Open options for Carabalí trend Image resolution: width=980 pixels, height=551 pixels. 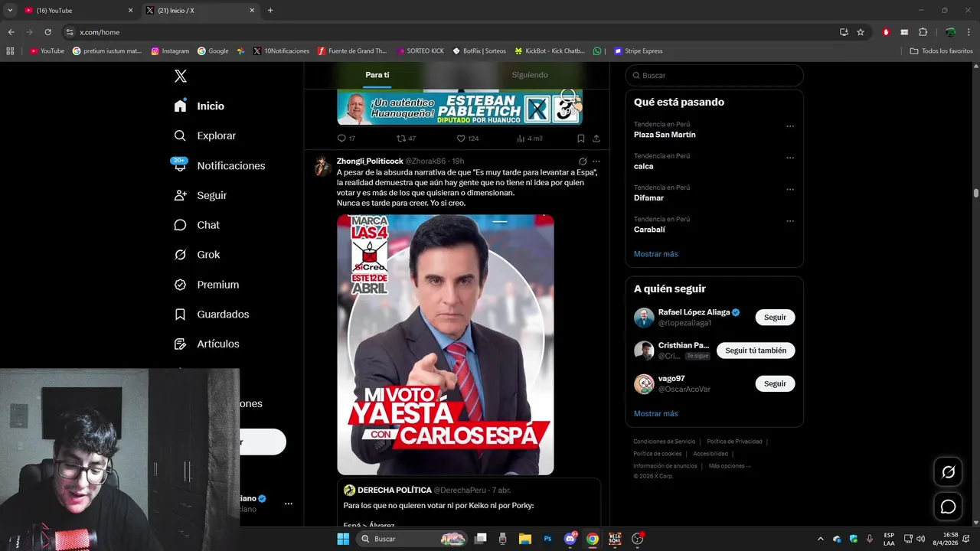(x=790, y=221)
